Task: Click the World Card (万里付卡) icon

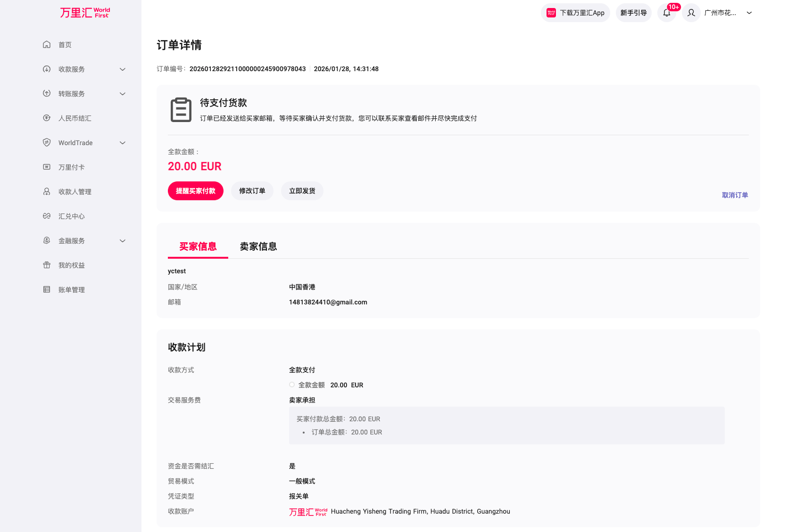Action: pos(47,167)
